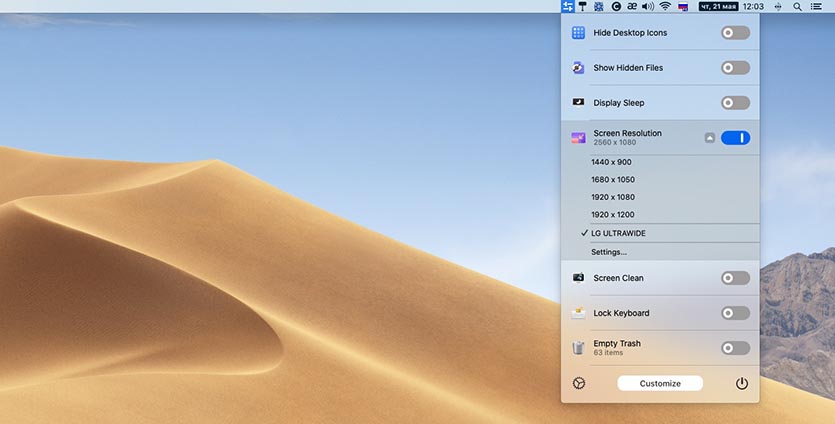Image resolution: width=835 pixels, height=424 pixels.
Task: Turn on Show Hidden Files toggle
Action: pyautogui.click(x=735, y=68)
